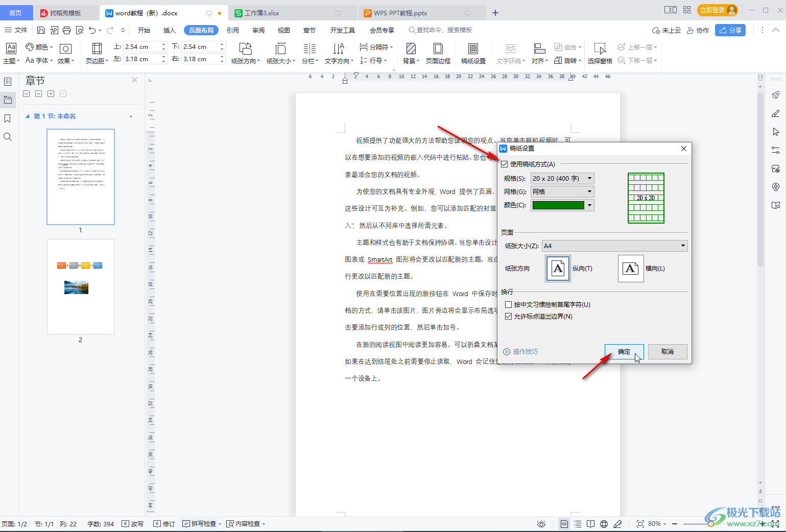Toggle 拼写检查 in status bar
786x532 pixels.
(200, 524)
